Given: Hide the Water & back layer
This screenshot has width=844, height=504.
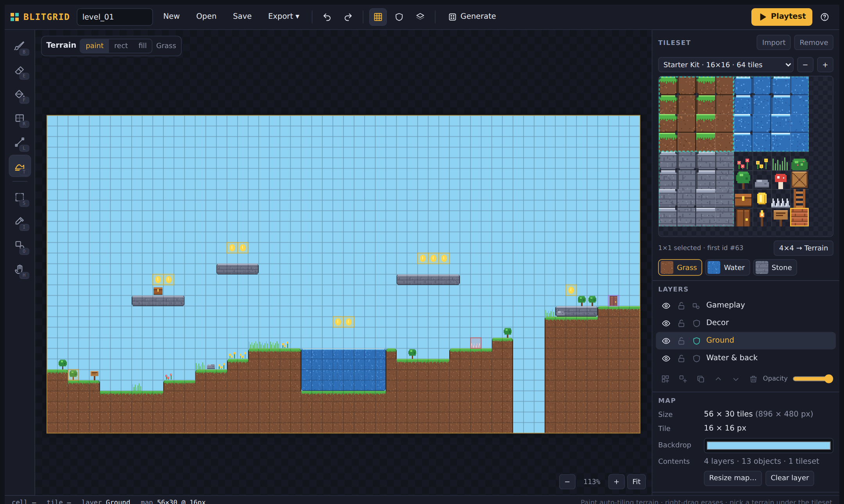Looking at the screenshot, I should pyautogui.click(x=666, y=359).
